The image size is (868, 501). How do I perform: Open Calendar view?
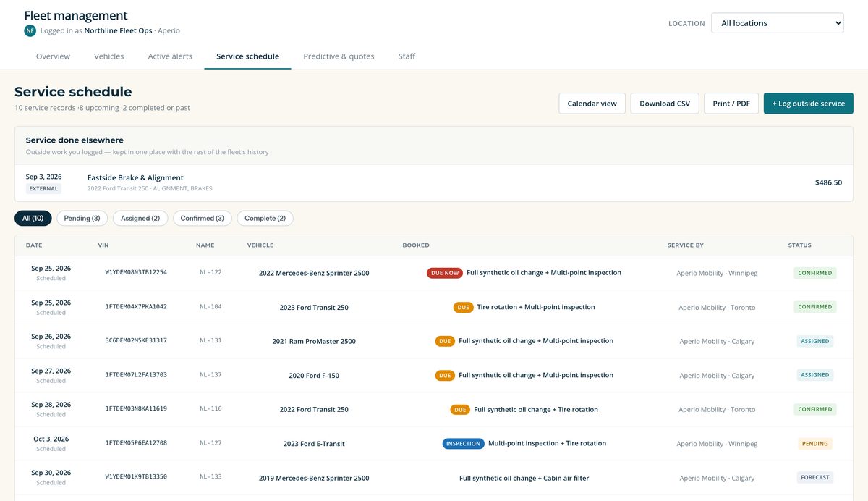[x=592, y=104]
